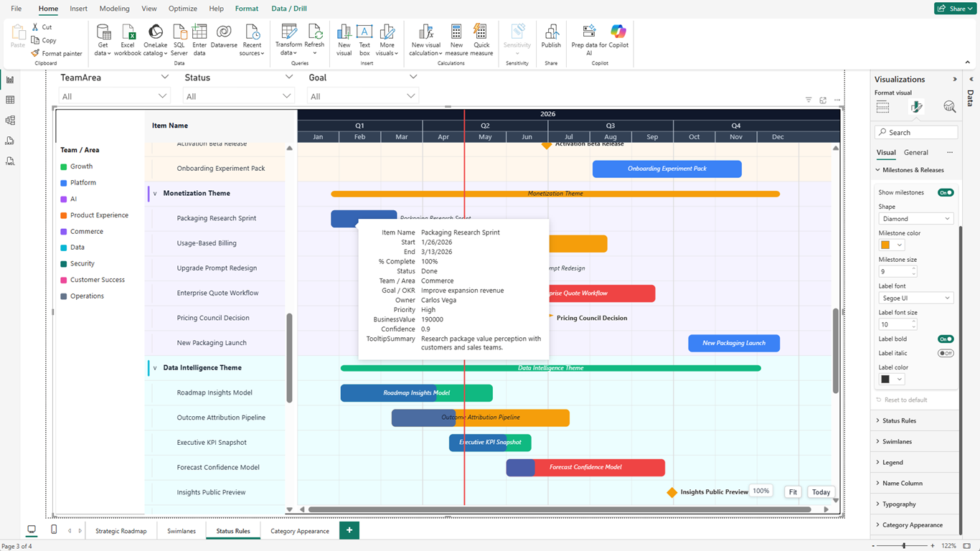980x551 pixels.
Task: Open the Shape dropdown set to Diamond
Action: pyautogui.click(x=915, y=219)
